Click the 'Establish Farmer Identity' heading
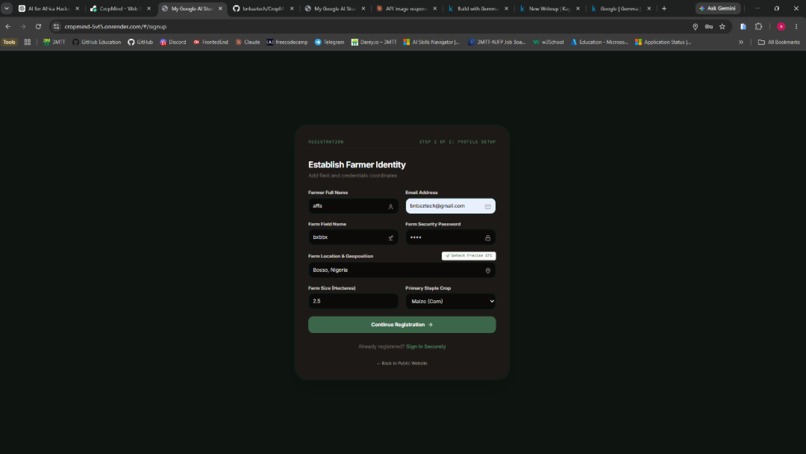 pyautogui.click(x=357, y=165)
